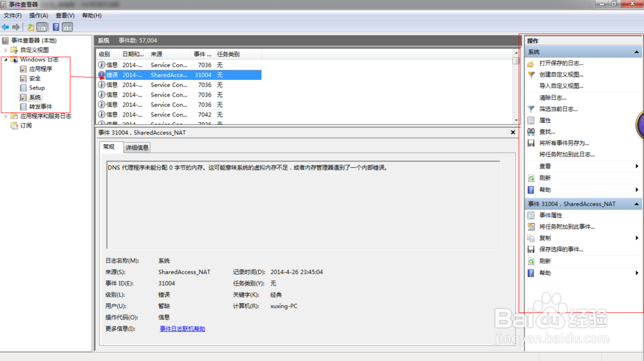Open 事件属性 action

551,216
